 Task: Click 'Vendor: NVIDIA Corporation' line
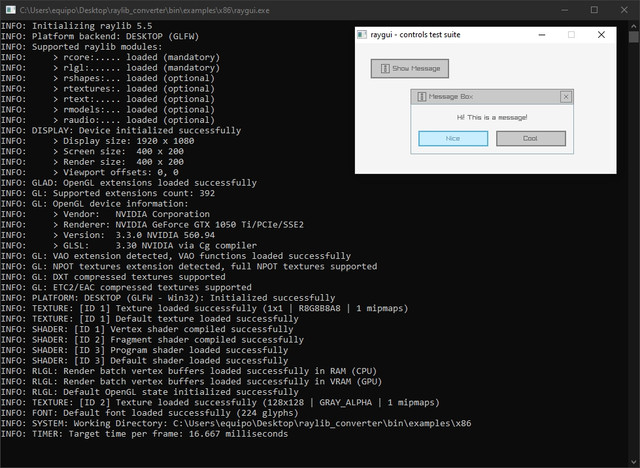click(105, 214)
